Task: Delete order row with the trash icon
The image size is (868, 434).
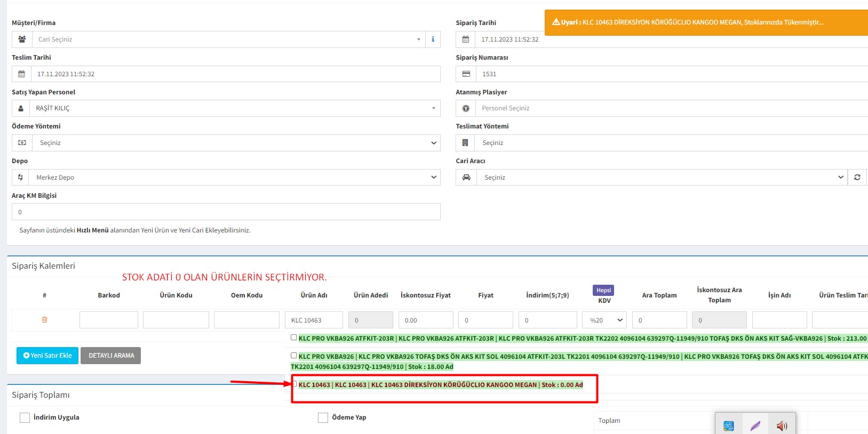Action: 44,320
